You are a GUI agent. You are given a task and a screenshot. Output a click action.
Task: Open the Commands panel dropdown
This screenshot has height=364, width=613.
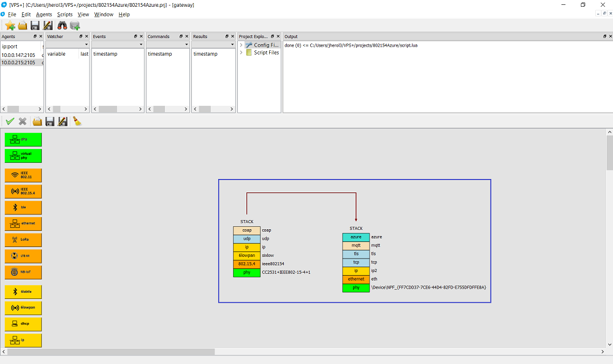click(186, 45)
